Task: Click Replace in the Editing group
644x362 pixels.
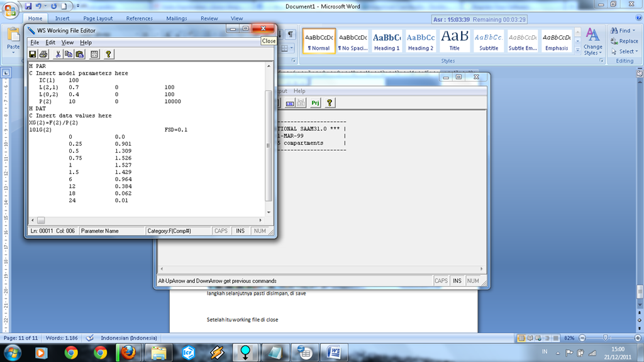Action: [x=625, y=41]
